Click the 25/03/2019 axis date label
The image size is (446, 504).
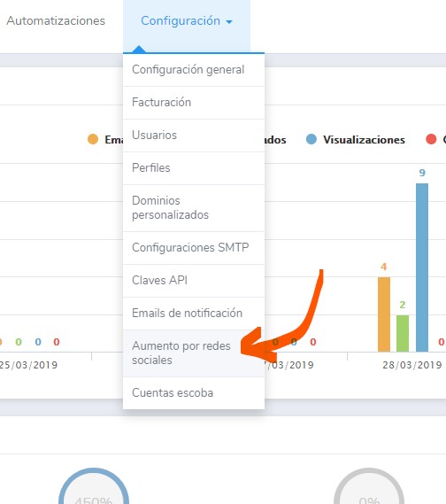coord(28,365)
